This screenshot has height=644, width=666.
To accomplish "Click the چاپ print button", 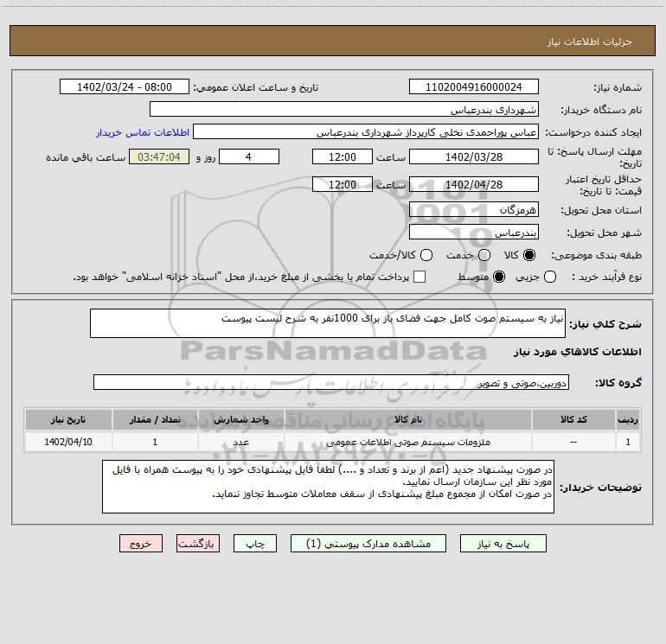I will pyautogui.click(x=255, y=544).
